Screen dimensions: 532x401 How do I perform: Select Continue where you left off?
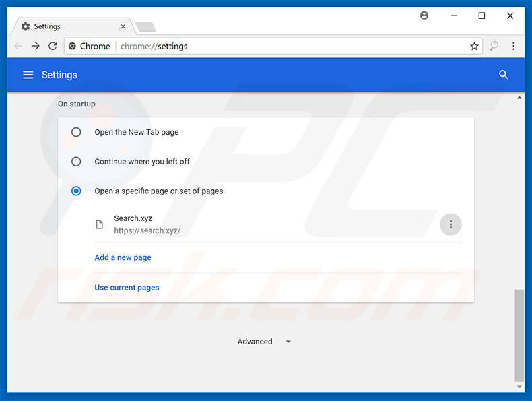coord(76,161)
